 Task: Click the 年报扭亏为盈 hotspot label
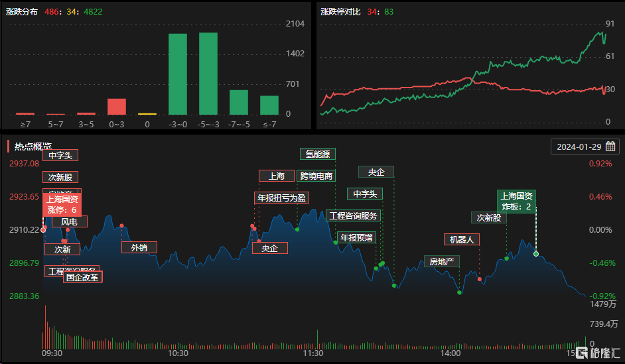tap(281, 198)
